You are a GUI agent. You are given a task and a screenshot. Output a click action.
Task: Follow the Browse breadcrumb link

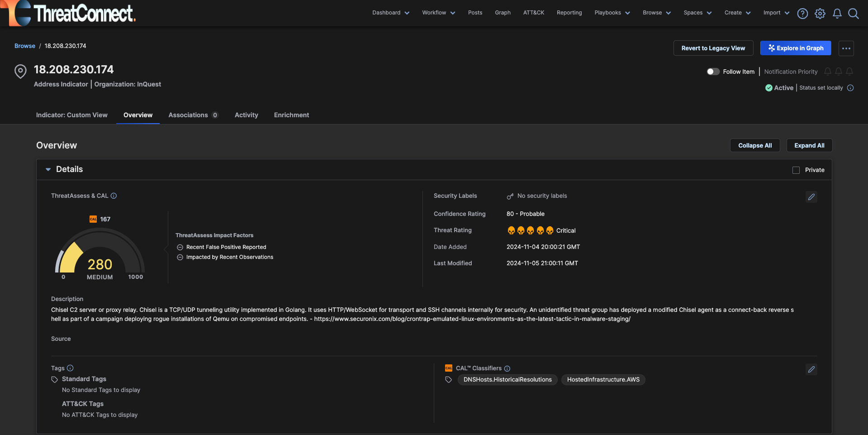(25, 46)
